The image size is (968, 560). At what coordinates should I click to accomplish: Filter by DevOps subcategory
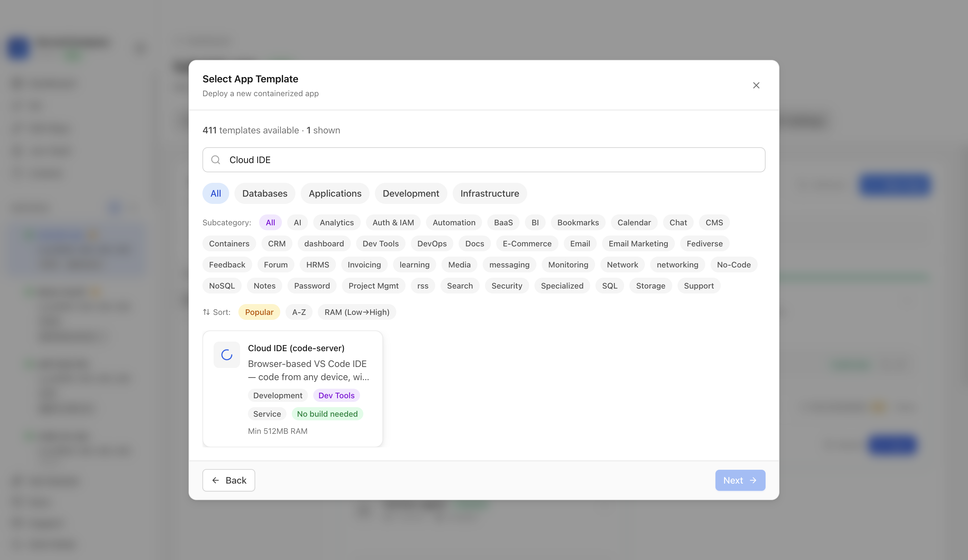pyautogui.click(x=432, y=244)
